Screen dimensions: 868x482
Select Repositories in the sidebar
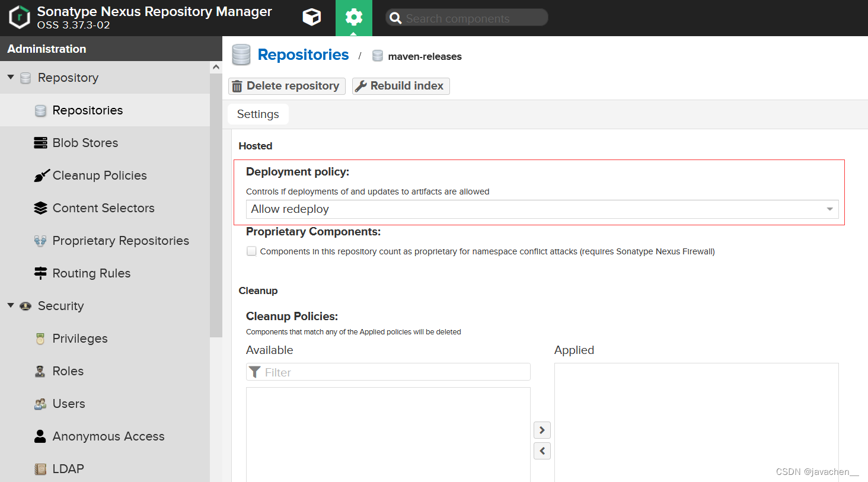105,110
